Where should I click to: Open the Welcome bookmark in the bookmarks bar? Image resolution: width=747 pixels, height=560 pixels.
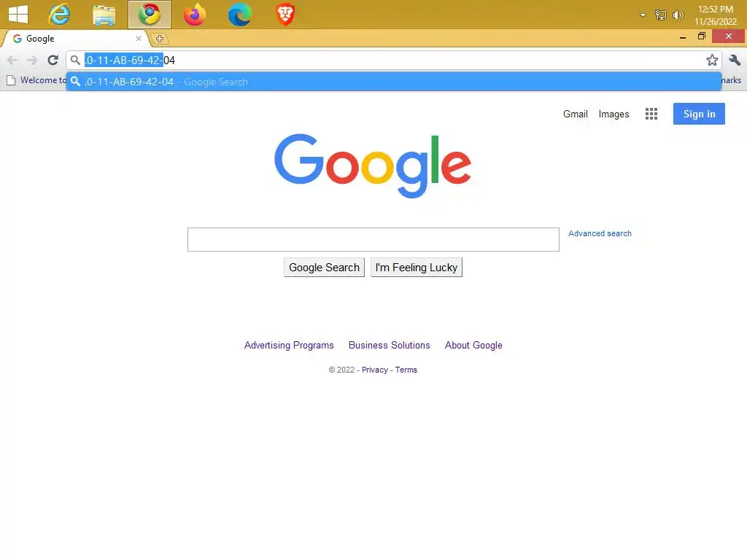36,80
